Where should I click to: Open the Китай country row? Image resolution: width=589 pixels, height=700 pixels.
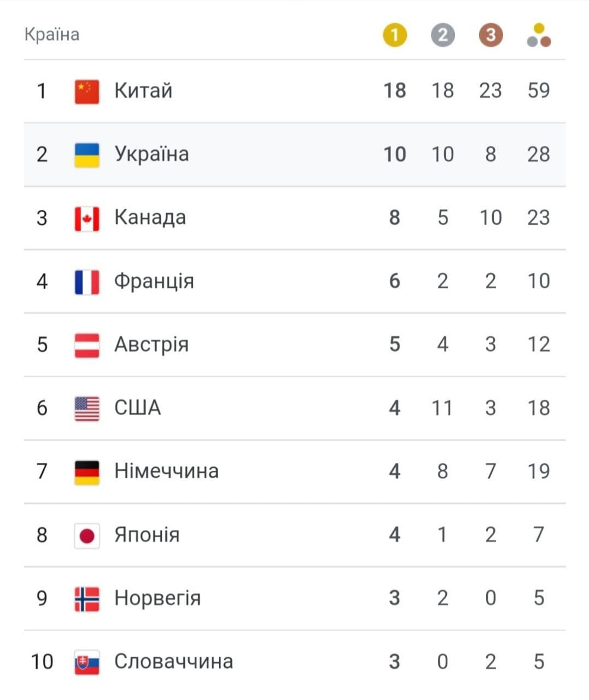pyautogui.click(x=295, y=91)
